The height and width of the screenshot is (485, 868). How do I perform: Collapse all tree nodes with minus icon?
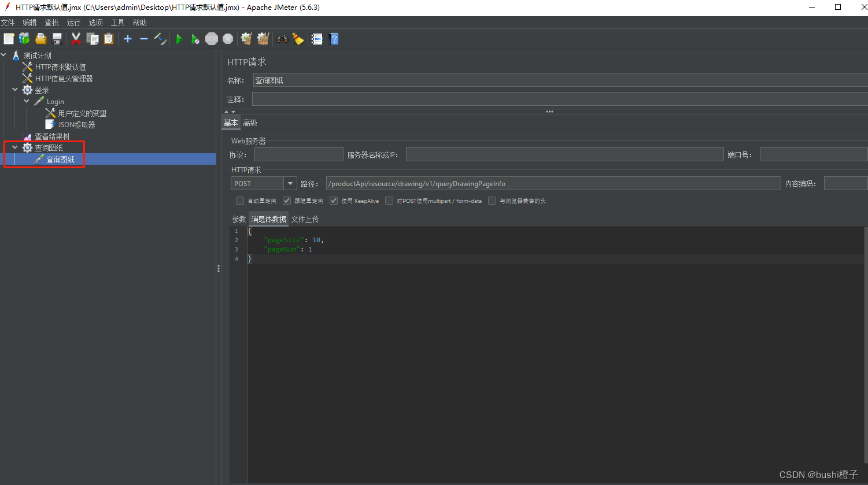point(143,39)
